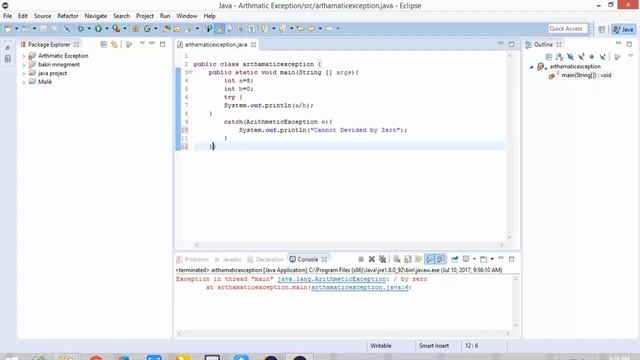Click the Quick Access search field

tap(567, 29)
